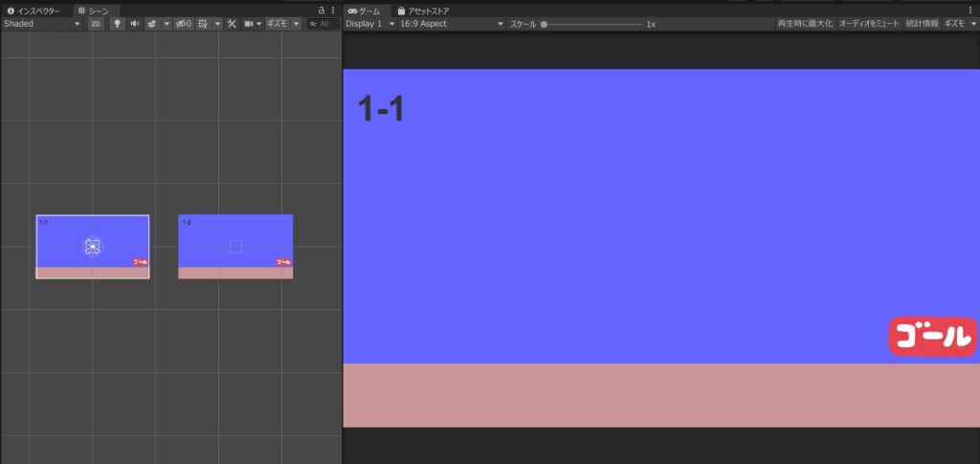980x464 pixels.
Task: Toggle hidden objects visibility eye icon
Action: click(184, 24)
